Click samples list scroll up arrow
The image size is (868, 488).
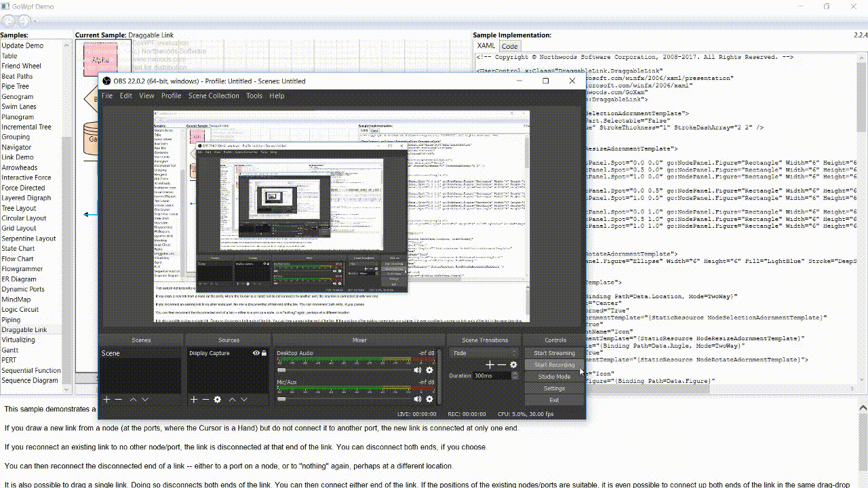pos(66,45)
